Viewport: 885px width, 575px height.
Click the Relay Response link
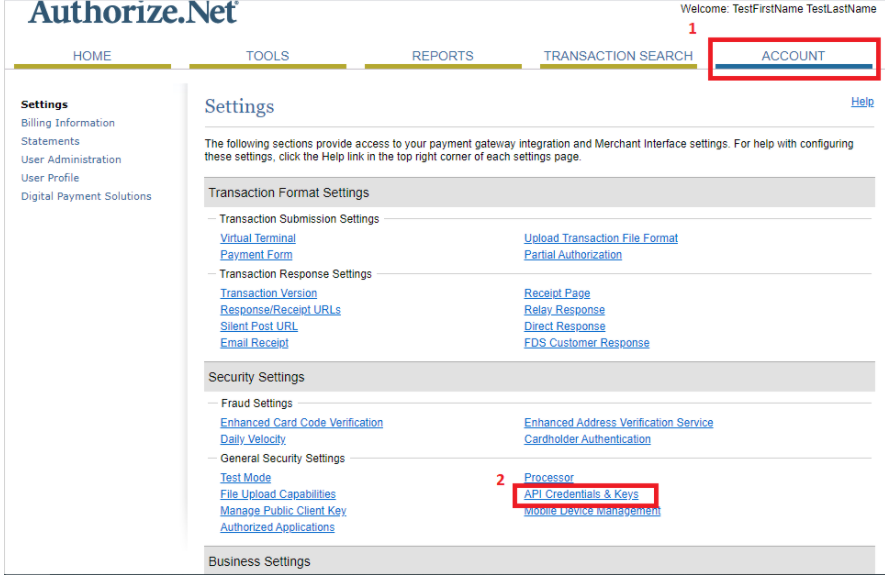pyautogui.click(x=564, y=310)
